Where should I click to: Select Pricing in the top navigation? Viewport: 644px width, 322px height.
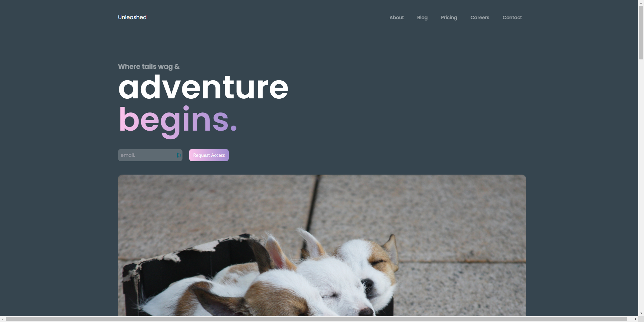pos(449,17)
